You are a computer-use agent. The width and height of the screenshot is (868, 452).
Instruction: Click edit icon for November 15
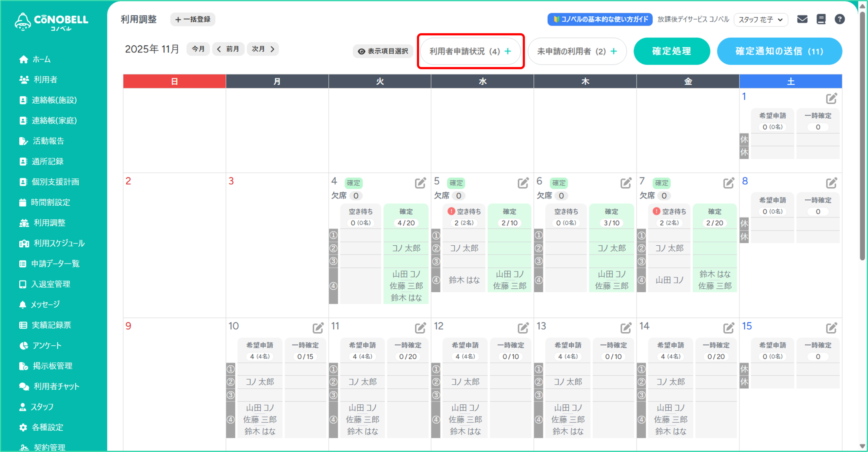(831, 328)
